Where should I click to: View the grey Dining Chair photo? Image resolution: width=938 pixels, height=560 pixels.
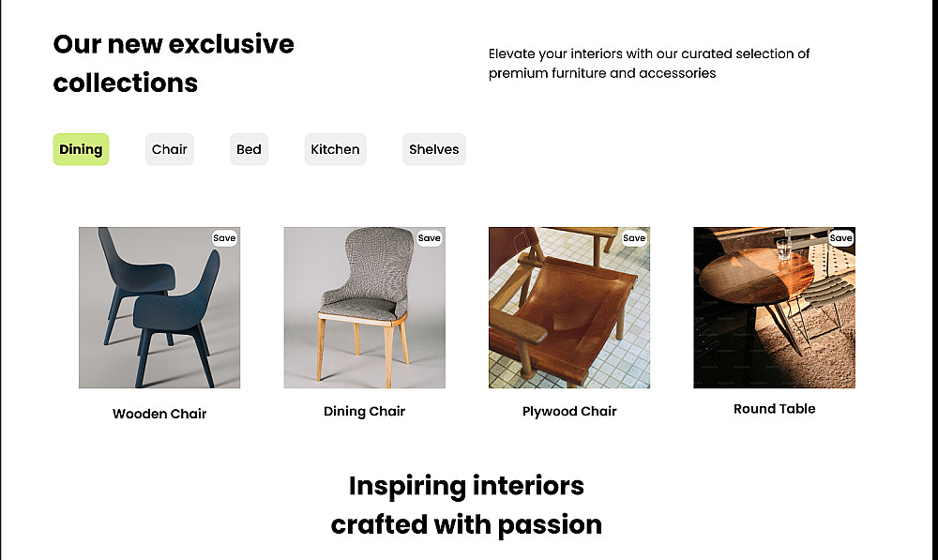pyautogui.click(x=364, y=308)
